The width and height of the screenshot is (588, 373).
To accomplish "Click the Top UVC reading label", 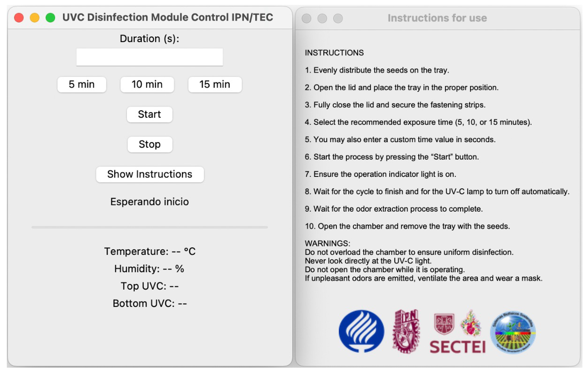I will click(x=150, y=286).
